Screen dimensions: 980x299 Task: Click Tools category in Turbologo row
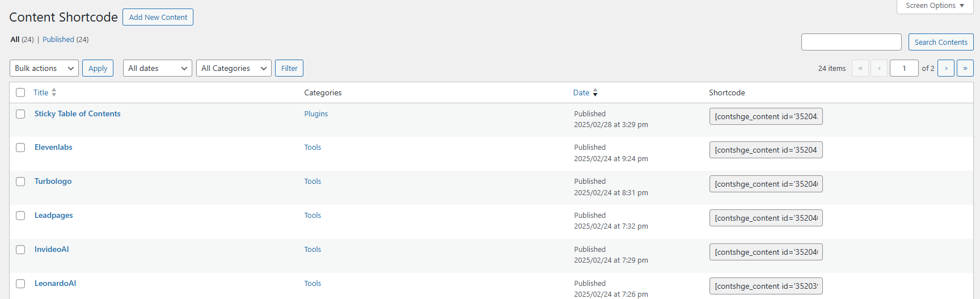(312, 181)
